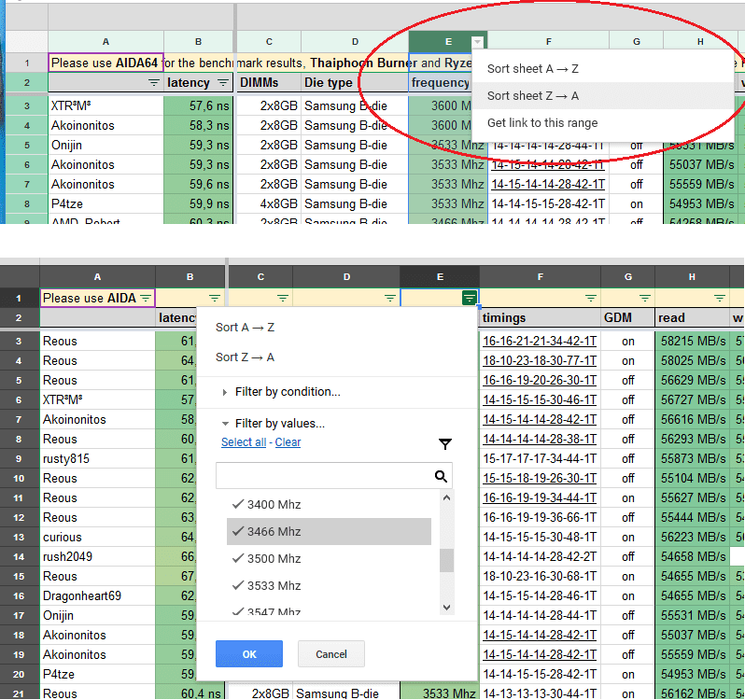Select column F header in lower sheet
The height and width of the screenshot is (700, 745).
coord(540,277)
